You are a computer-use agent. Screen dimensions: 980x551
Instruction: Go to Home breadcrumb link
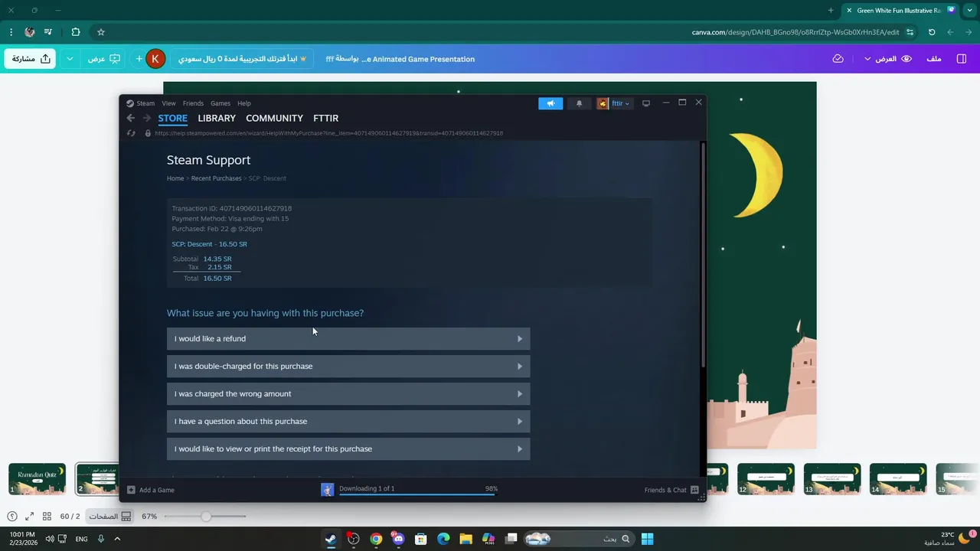[x=175, y=178]
